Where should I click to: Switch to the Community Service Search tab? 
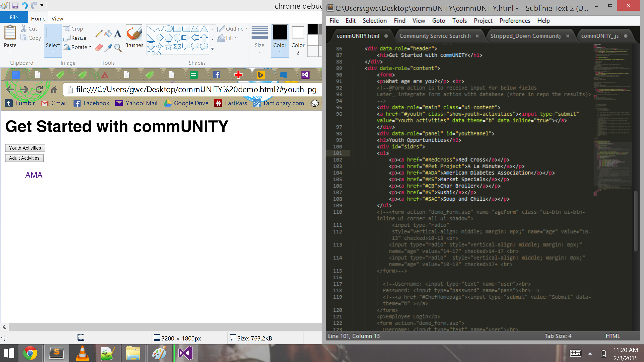[435, 36]
